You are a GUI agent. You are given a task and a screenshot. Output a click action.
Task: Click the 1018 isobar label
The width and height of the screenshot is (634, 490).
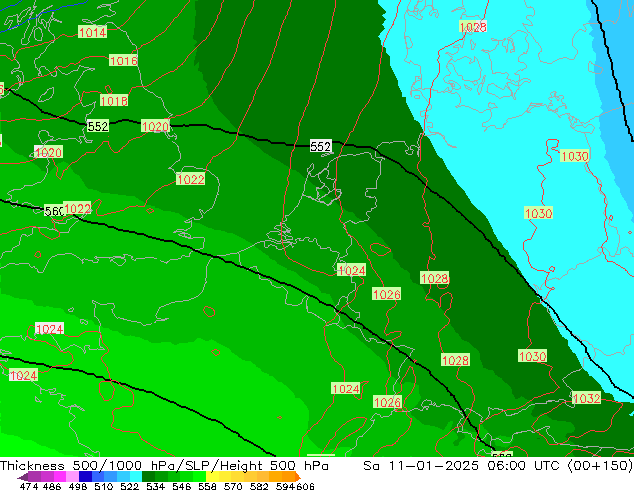pos(114,101)
